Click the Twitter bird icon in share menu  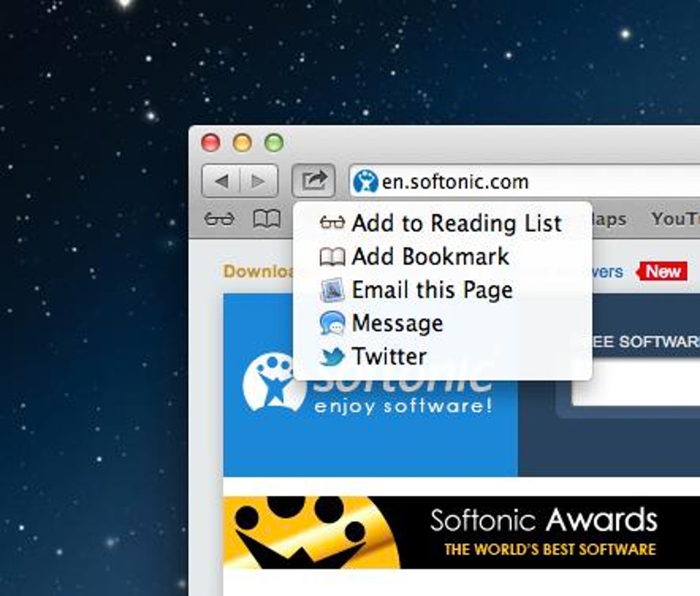click(x=332, y=356)
